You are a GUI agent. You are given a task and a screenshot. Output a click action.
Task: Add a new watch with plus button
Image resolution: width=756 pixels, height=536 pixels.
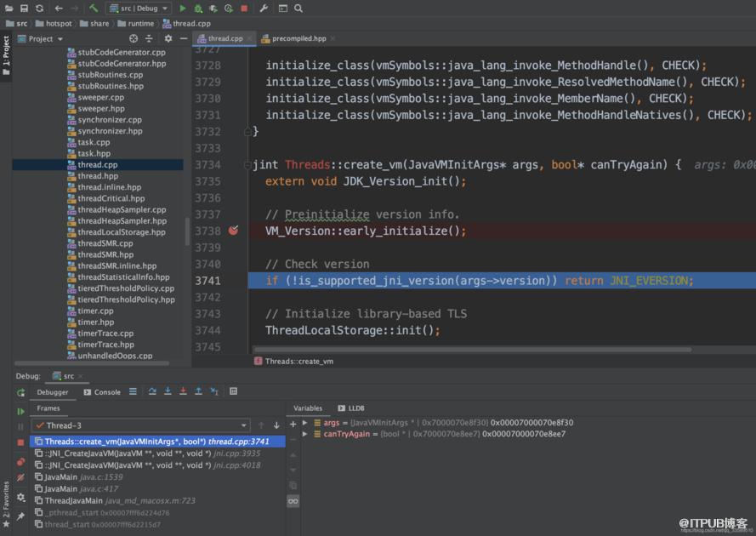(x=293, y=424)
